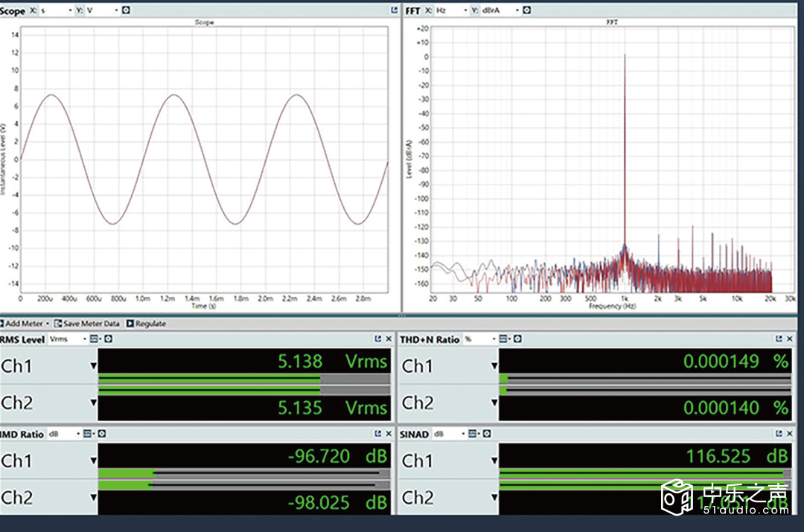Viewport: 804px width, 532px height.
Task: Close the THD+N Ratio meter panel
Action: (x=790, y=339)
